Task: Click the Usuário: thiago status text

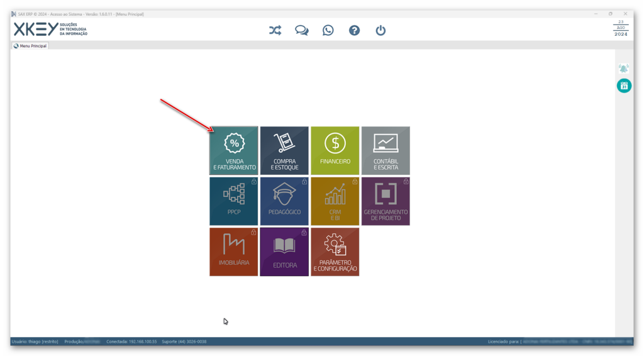Action: pyautogui.click(x=35, y=342)
